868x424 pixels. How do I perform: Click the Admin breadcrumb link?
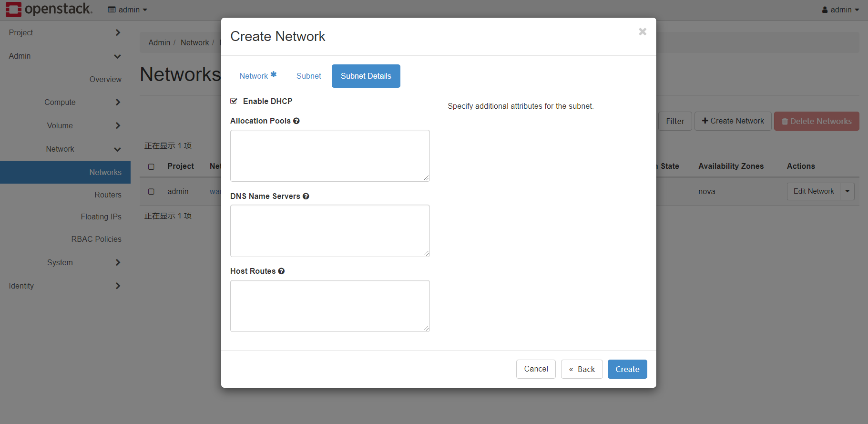click(159, 42)
